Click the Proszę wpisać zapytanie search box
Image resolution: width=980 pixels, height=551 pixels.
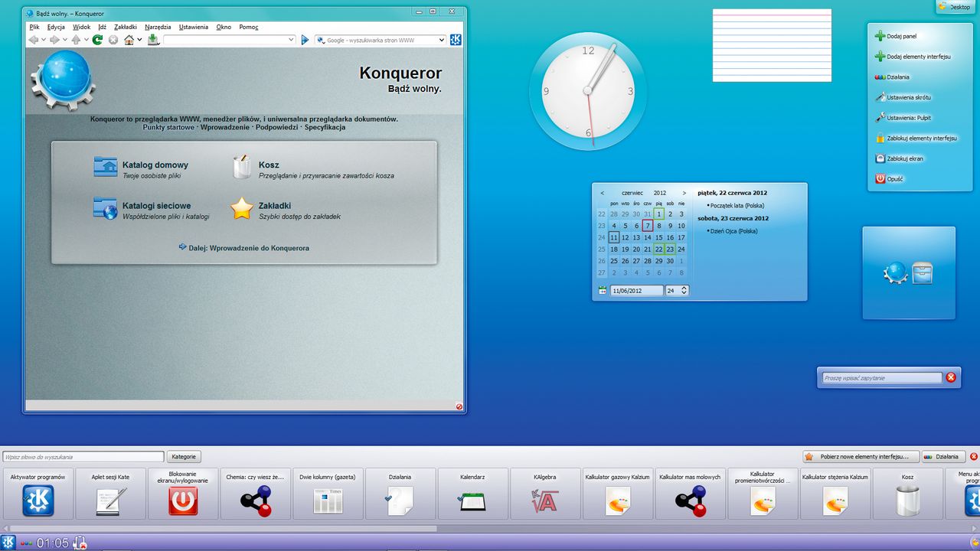[882, 378]
